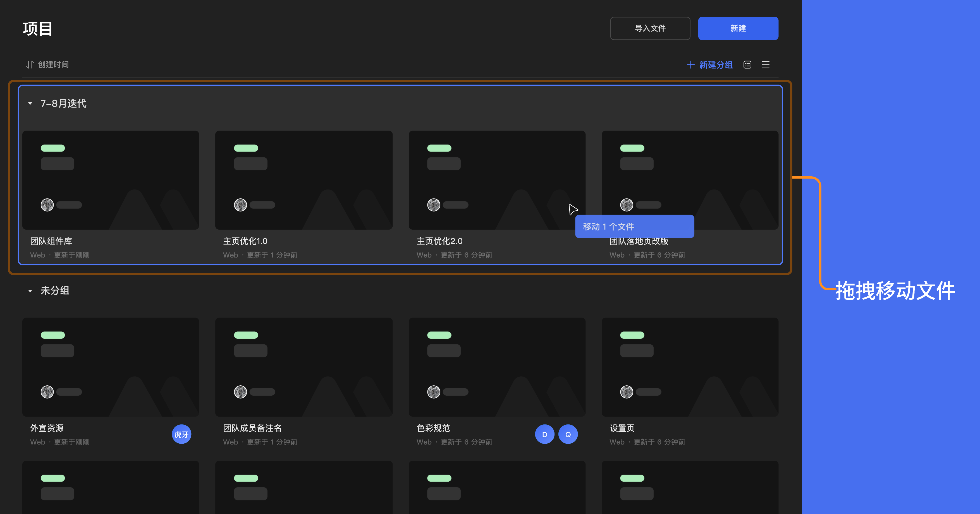This screenshot has height=514, width=980.
Task: Click the D collaborator avatar on 色彩规范
Action: click(x=544, y=434)
